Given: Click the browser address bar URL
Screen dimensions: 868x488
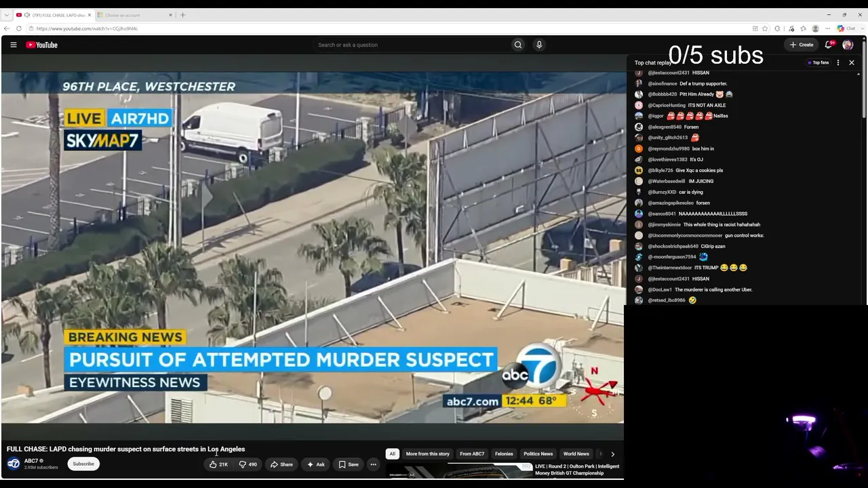Looking at the screenshot, I should 87,28.
